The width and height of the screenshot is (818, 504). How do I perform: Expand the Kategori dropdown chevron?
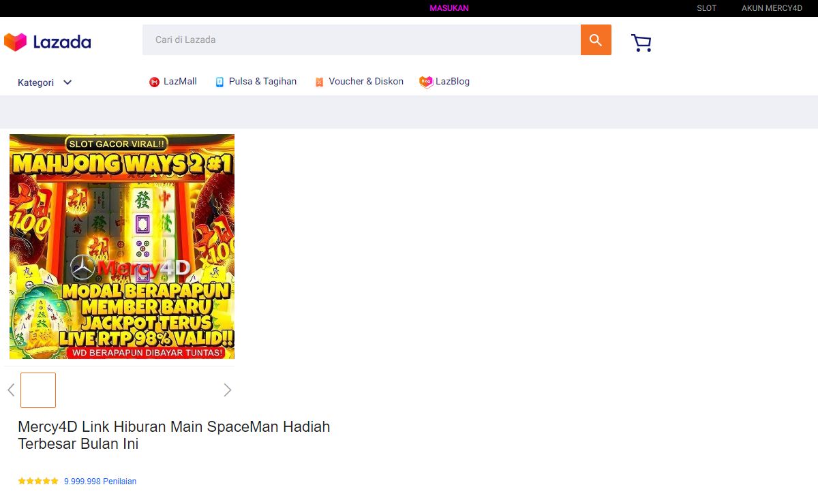pyautogui.click(x=67, y=82)
